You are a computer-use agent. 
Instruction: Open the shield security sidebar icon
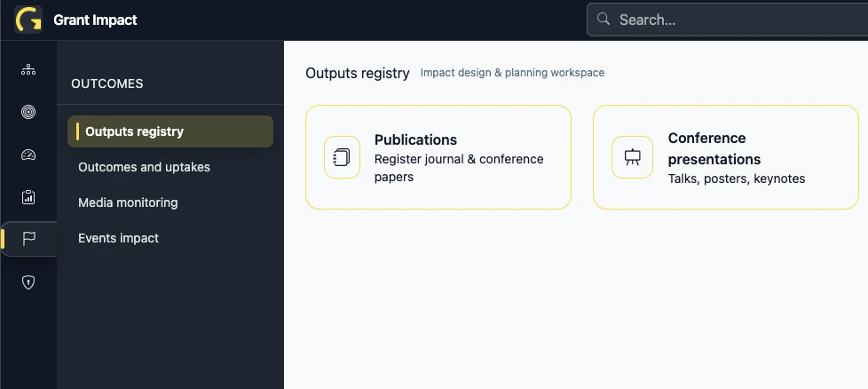tap(28, 282)
